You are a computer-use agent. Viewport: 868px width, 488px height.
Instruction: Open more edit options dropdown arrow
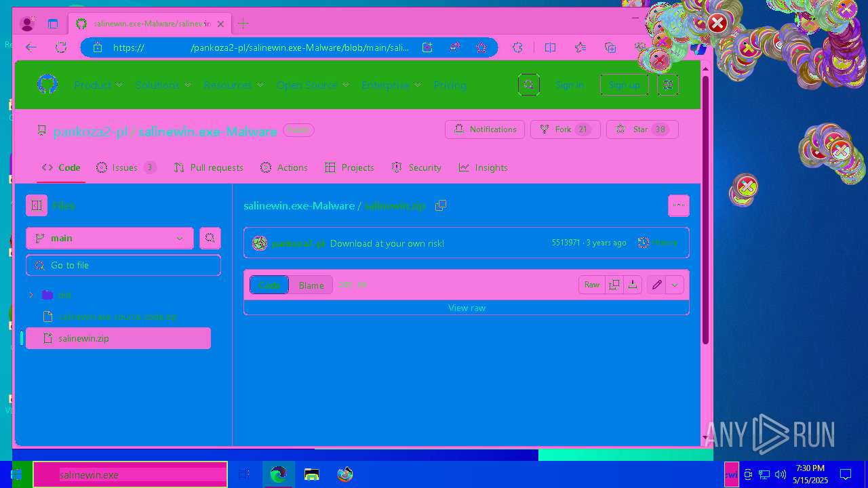[x=675, y=285]
